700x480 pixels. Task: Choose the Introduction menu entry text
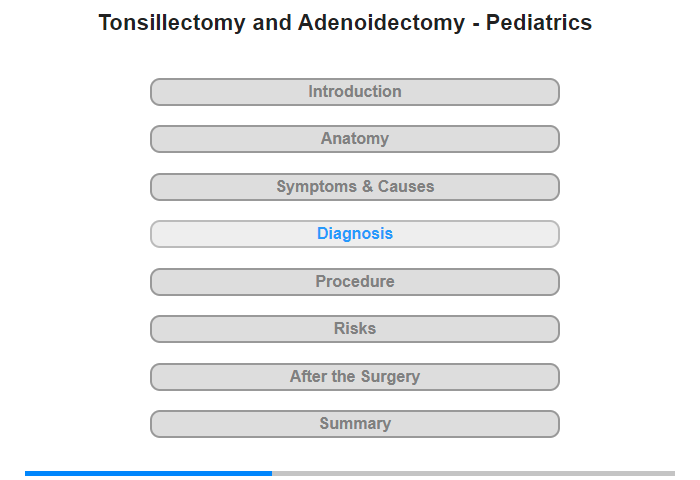(x=355, y=92)
